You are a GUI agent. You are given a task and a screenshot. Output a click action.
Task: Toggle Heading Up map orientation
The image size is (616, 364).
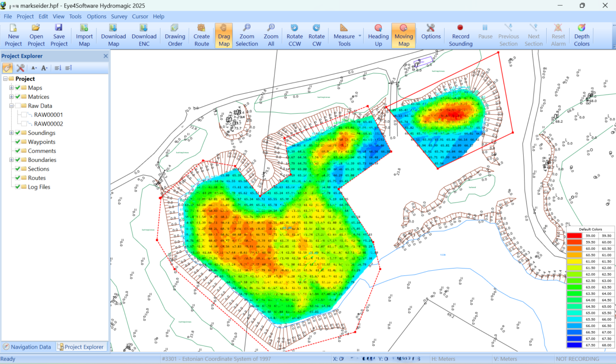[378, 35]
